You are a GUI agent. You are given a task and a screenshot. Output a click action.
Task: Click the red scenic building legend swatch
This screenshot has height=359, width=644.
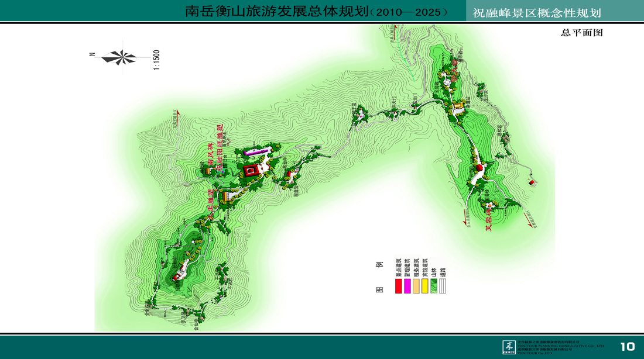399,286
